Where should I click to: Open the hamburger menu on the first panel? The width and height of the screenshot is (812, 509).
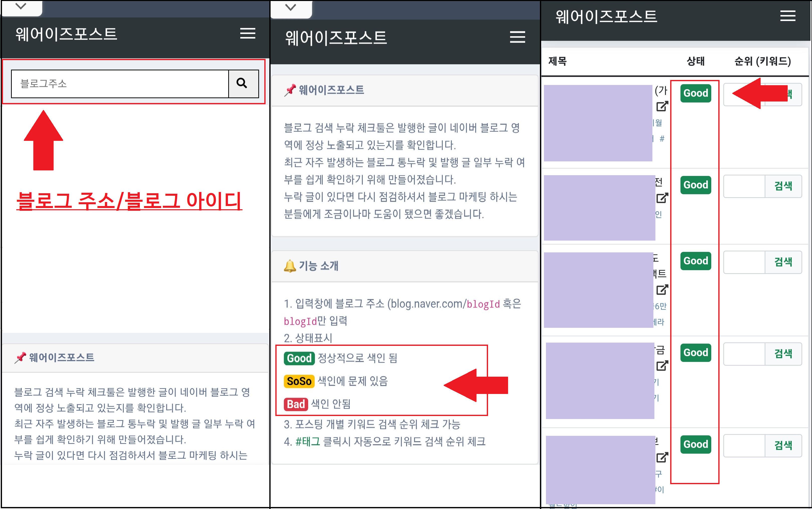tap(248, 34)
